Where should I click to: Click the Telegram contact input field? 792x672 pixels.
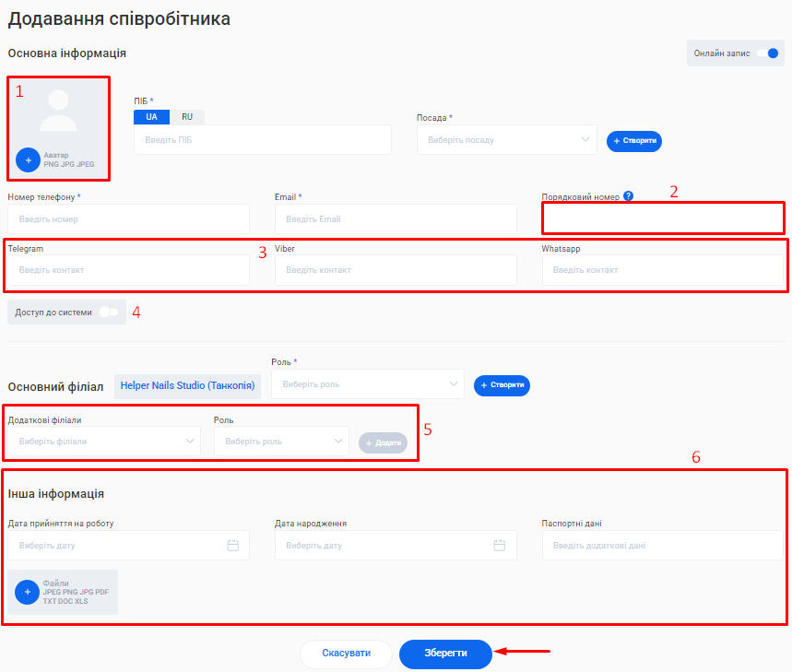coord(128,270)
